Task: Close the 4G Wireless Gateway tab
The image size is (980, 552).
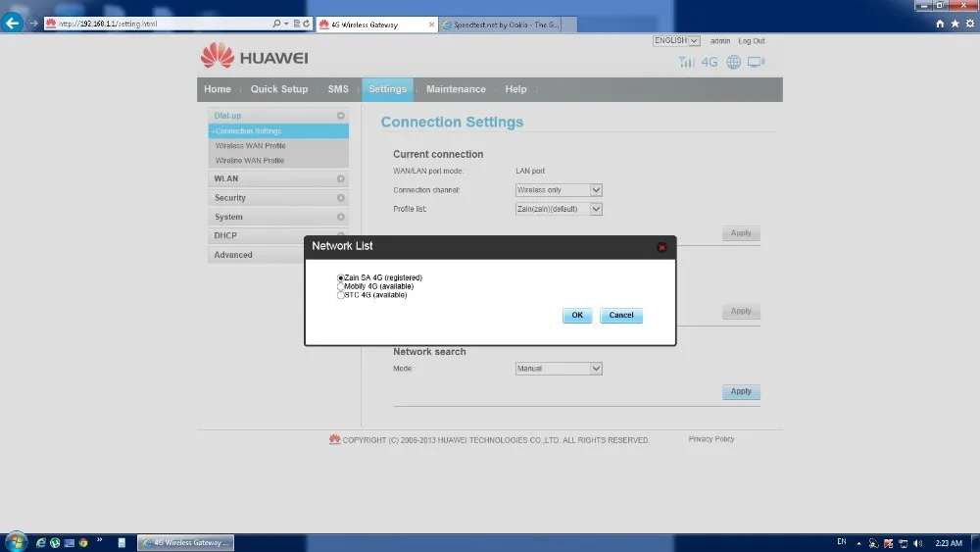Action: click(x=431, y=25)
